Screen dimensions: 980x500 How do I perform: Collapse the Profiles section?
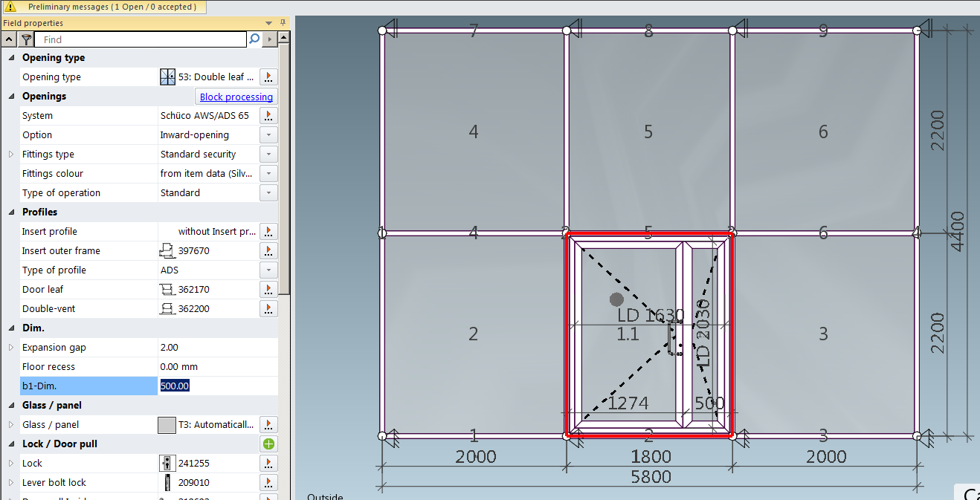click(10, 212)
